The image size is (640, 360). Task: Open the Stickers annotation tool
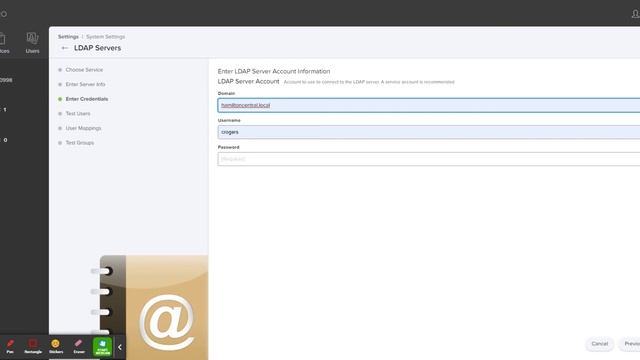[x=56, y=346]
